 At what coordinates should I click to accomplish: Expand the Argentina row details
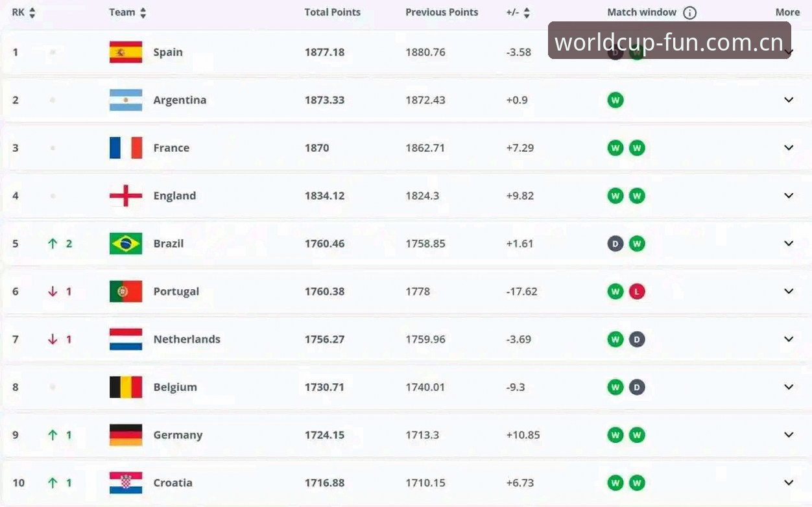789,100
